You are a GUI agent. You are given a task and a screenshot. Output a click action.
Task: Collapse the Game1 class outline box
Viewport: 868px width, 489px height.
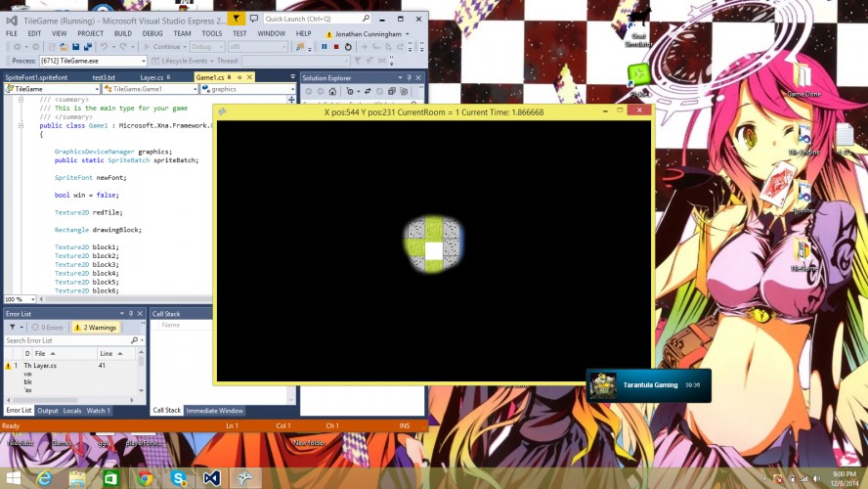(22, 126)
